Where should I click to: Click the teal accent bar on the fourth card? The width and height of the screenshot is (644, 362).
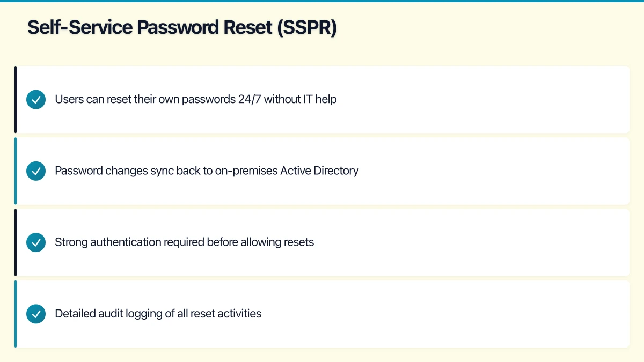click(x=16, y=314)
